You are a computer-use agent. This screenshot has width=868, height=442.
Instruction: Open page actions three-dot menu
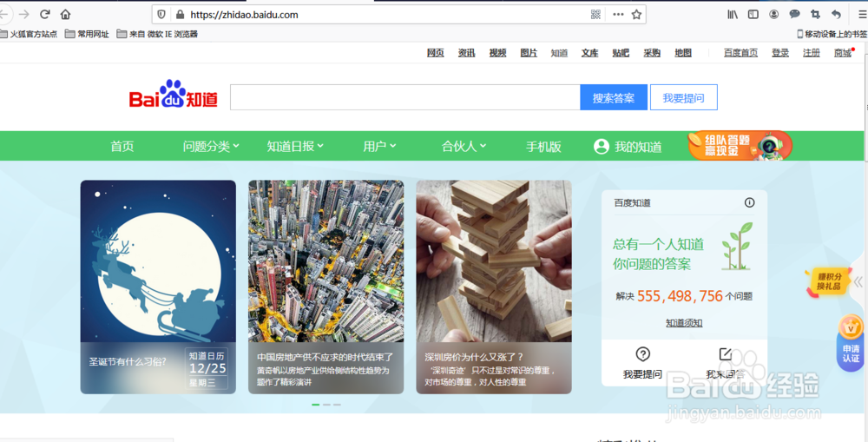coord(618,15)
